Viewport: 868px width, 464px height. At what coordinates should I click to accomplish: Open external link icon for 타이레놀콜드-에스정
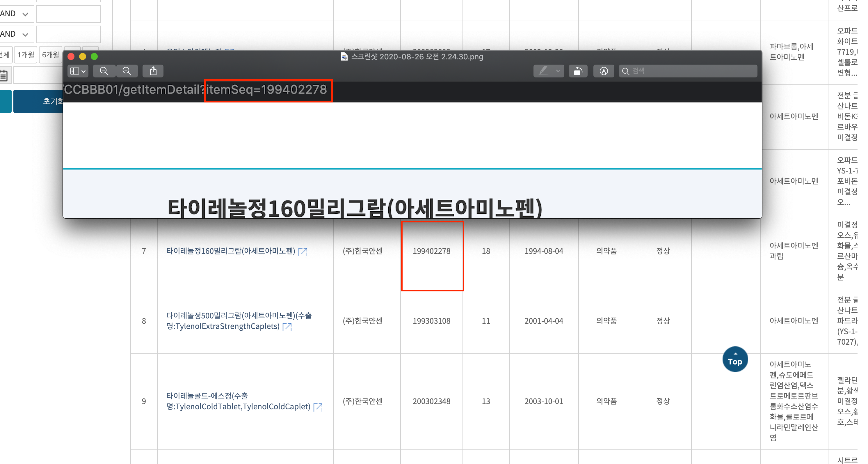pos(318,407)
